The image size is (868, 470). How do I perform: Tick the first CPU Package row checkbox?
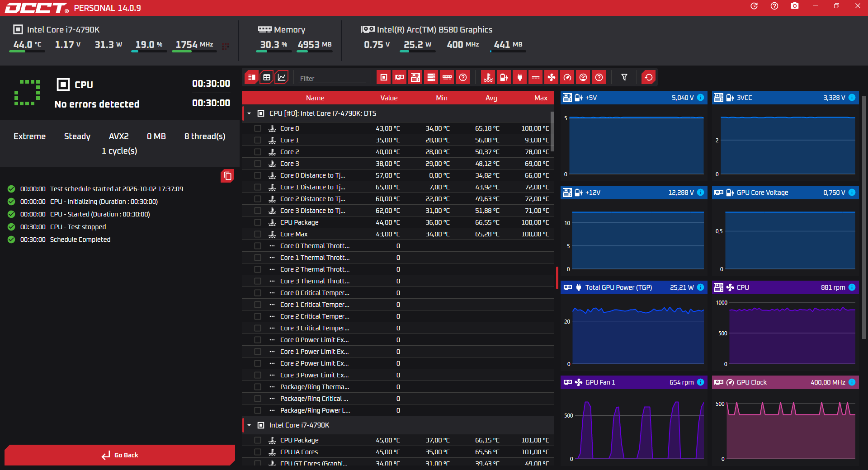[258, 222]
